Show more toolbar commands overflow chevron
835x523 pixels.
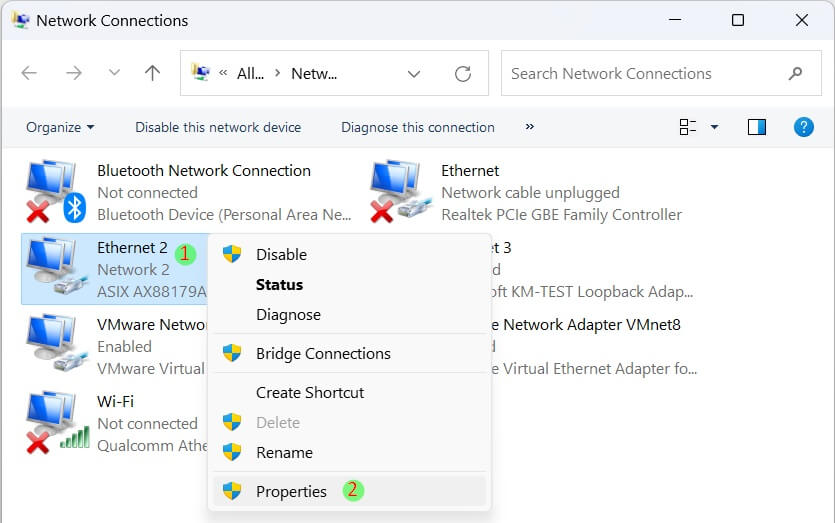point(529,127)
